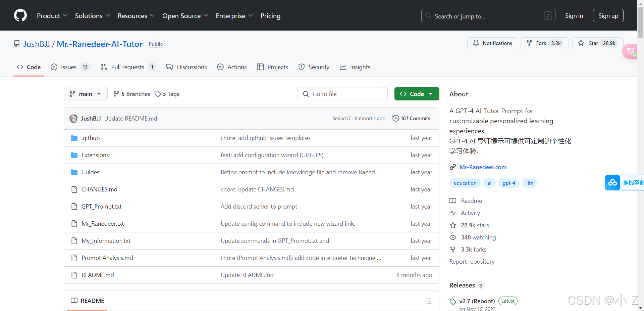Expand the Open Source menu
Viewport: 644px width, 311px height.
185,16
